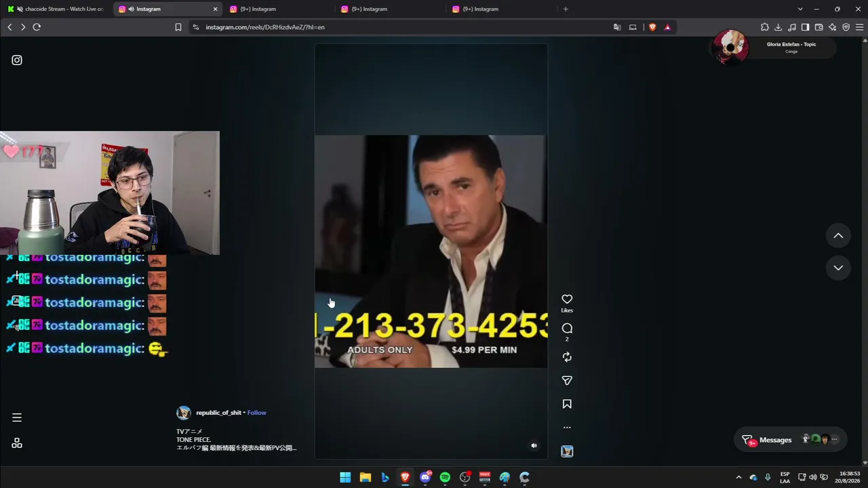The image size is (868, 488).
Task: Open the Messages panel three-dot options
Action: 835,439
